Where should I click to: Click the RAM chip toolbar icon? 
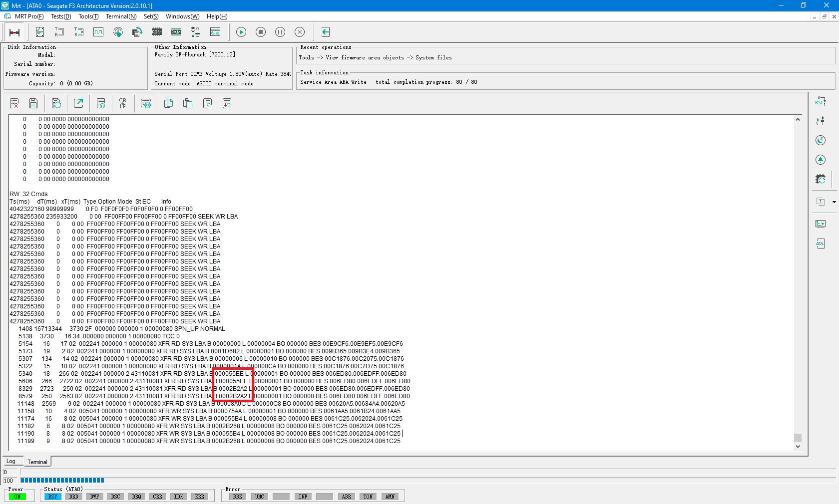(x=176, y=32)
